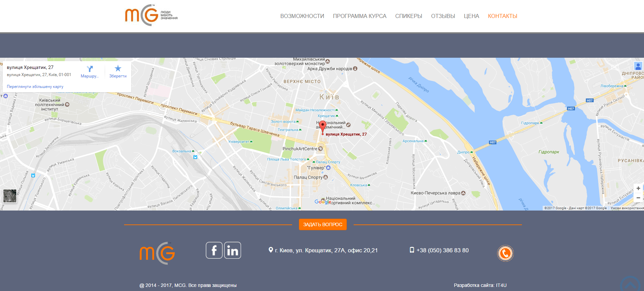Click 'Переглянути збільшену карту' link
Viewport: 644px width, 291px height.
tap(35, 87)
